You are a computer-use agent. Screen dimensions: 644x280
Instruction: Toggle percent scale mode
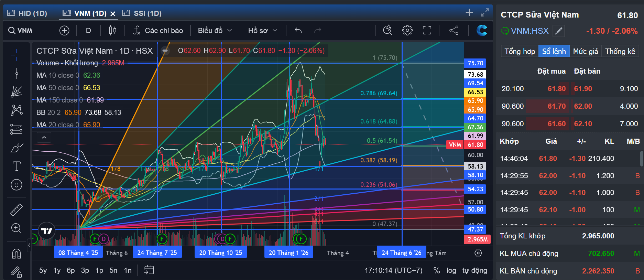[x=437, y=270]
